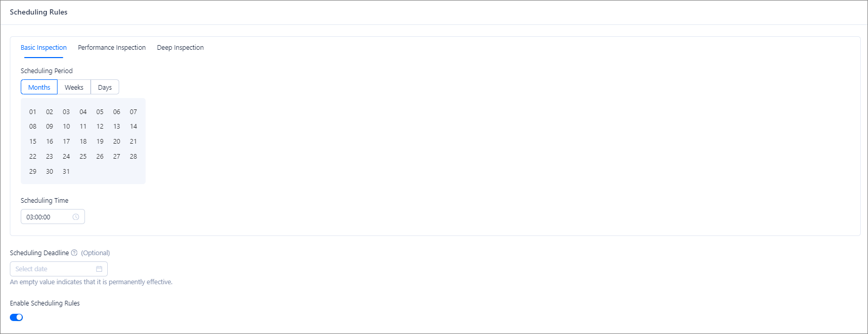This screenshot has height=334, width=868.
Task: Click the clock icon in Scheduling Time
Action: 76,217
